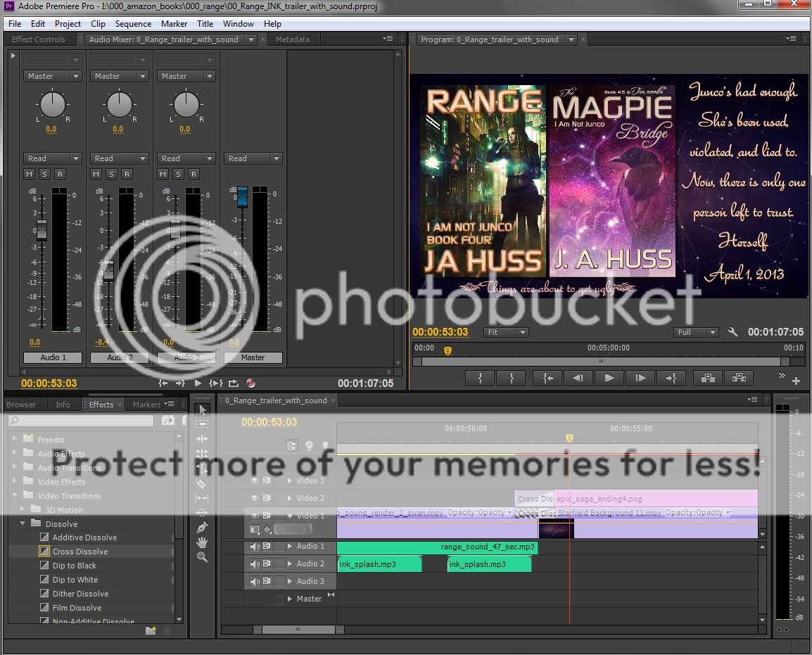Image resolution: width=812 pixels, height=655 pixels.
Task: Toggle Video 2 track eye visibility
Action: coord(255,498)
